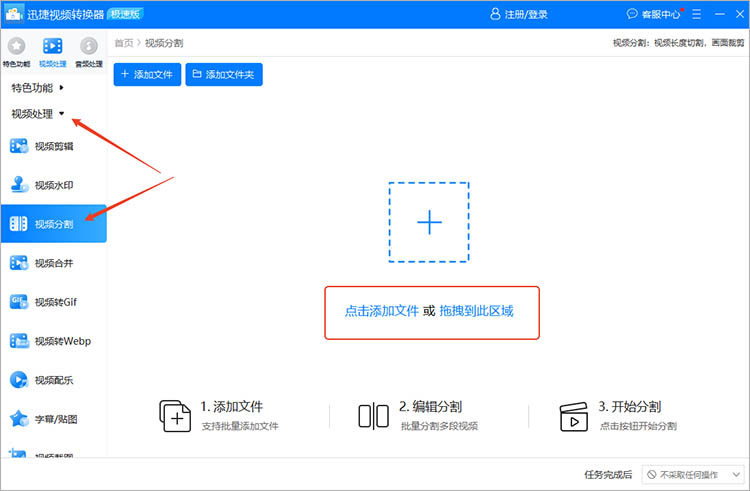Select 视频配乐 in the sidebar
Viewport: 750px width, 491px height.
pyautogui.click(x=53, y=380)
